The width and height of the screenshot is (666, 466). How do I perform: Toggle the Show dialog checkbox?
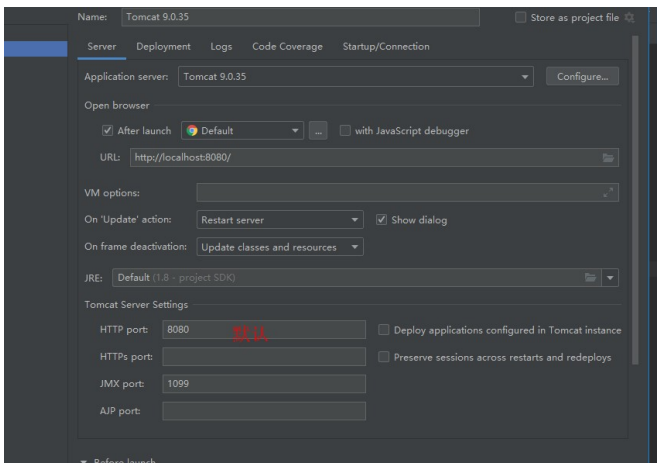click(x=381, y=220)
